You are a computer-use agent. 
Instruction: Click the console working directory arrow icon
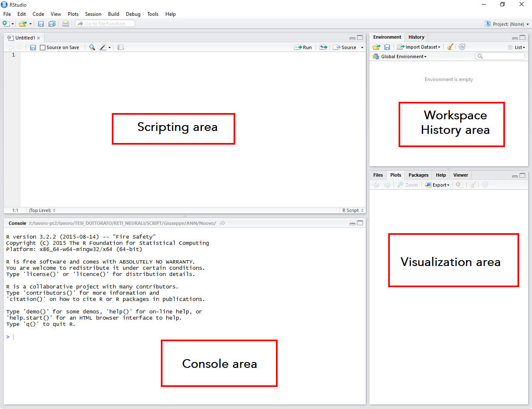tap(222, 223)
